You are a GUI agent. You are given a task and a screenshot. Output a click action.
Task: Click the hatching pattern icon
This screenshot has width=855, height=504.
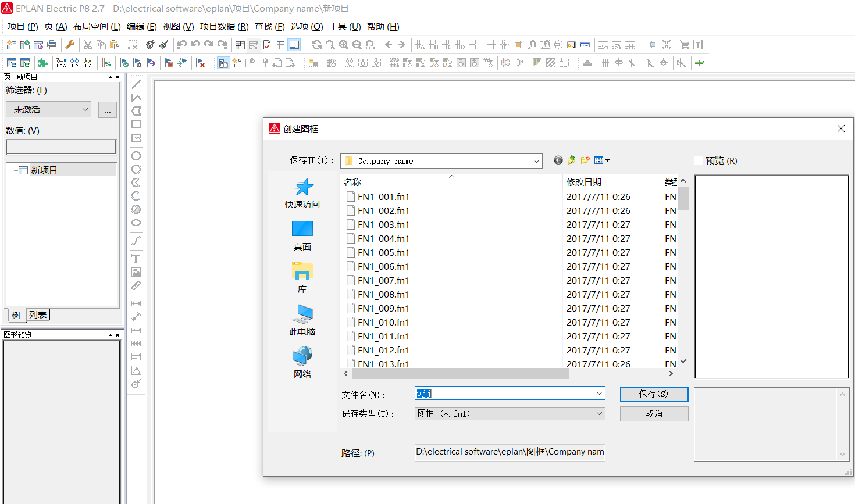click(x=550, y=63)
